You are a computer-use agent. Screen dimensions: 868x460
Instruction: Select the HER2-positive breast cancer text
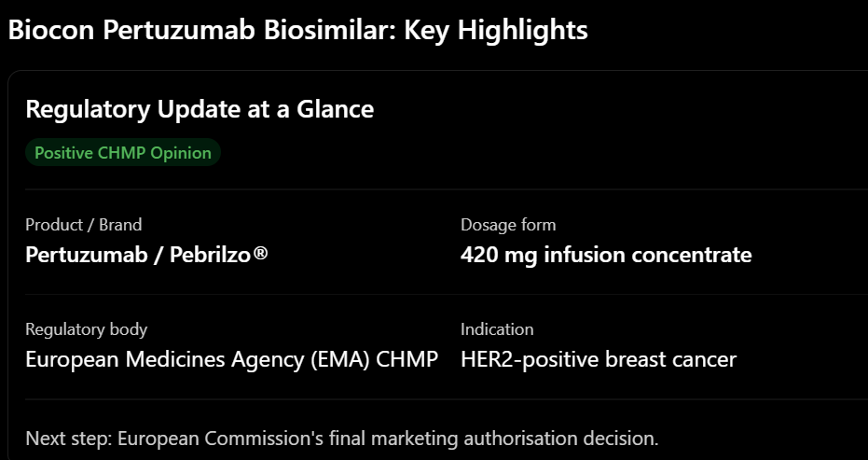(x=599, y=359)
